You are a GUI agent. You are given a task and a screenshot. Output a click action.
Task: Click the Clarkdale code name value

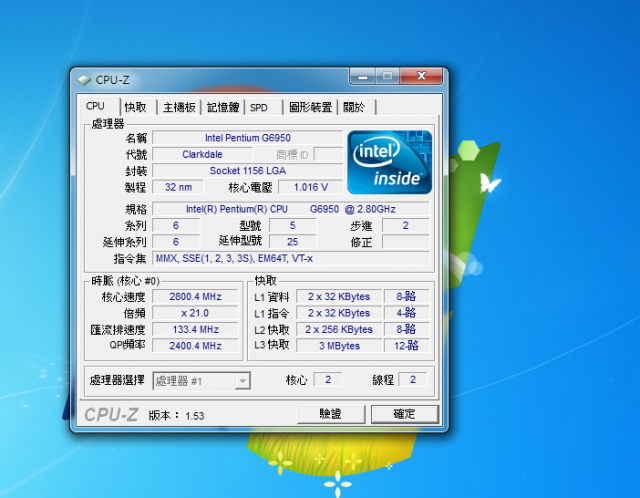click(202, 154)
